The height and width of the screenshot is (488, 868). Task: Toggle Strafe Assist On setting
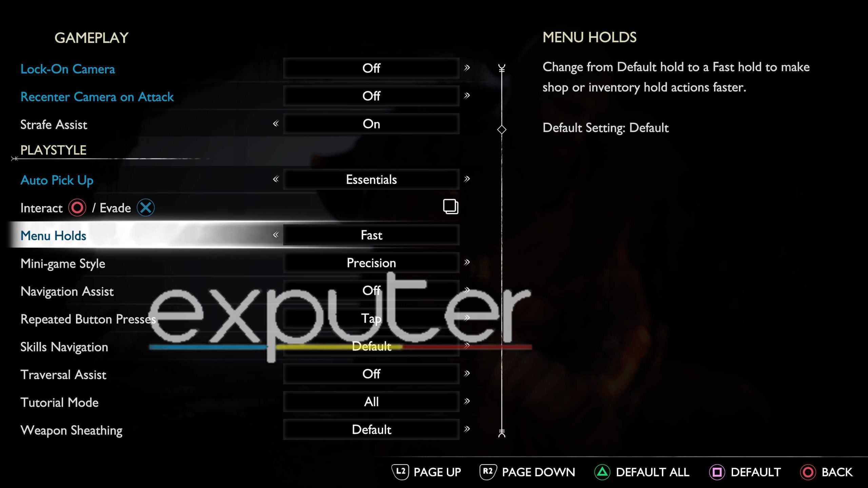tap(371, 124)
